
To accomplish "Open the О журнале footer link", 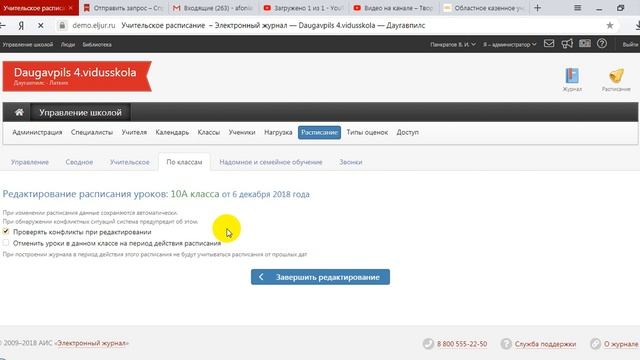I will coord(621,344).
